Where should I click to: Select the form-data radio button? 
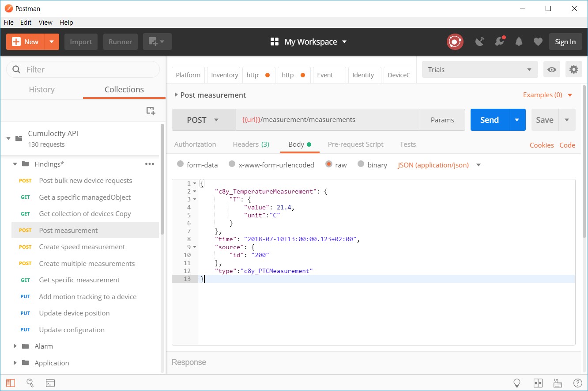tap(180, 164)
